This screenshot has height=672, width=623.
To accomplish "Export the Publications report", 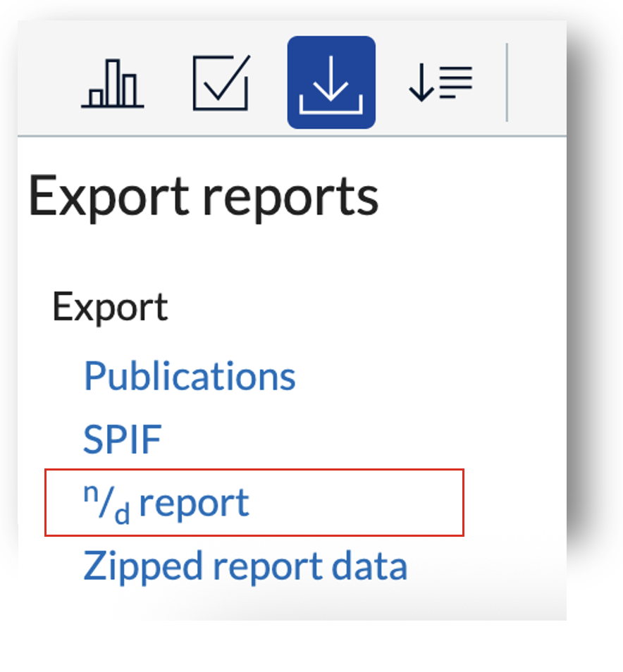I will [x=190, y=376].
